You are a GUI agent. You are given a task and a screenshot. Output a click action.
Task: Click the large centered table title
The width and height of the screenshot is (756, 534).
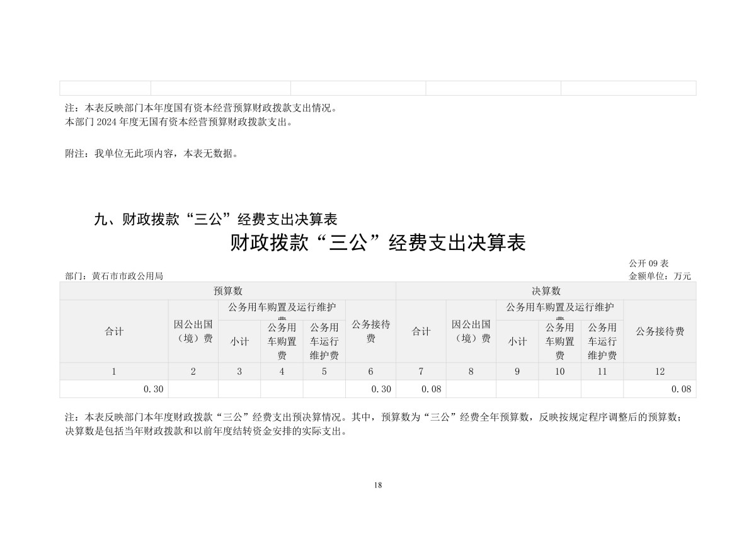pyautogui.click(x=378, y=243)
